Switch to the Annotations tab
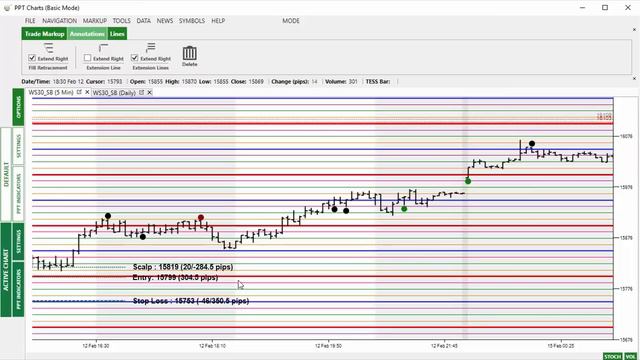 click(87, 34)
